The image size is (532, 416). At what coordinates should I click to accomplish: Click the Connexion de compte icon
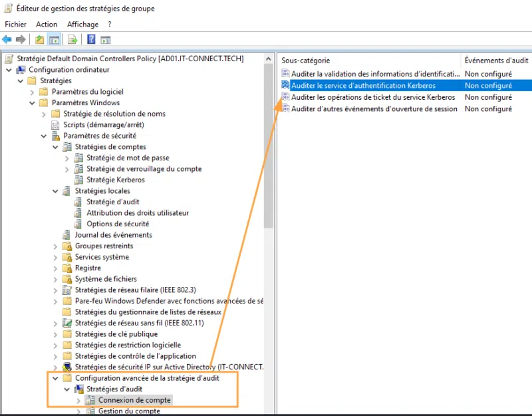[x=90, y=400]
